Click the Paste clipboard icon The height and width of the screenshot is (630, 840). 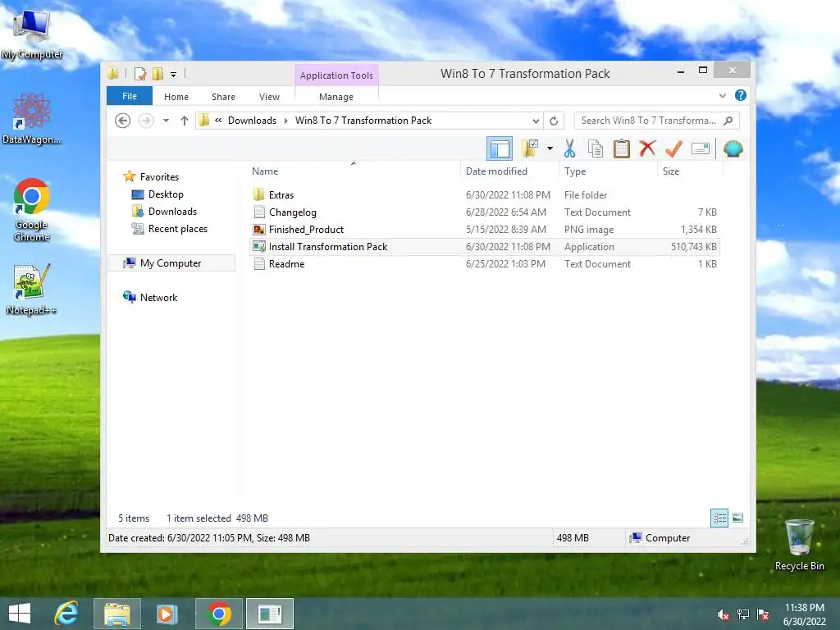pos(622,148)
